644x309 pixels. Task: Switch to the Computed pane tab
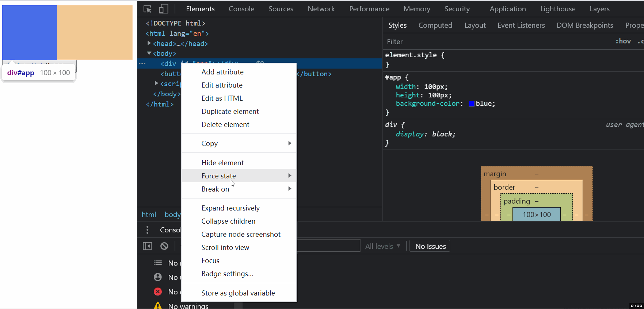pos(435,25)
